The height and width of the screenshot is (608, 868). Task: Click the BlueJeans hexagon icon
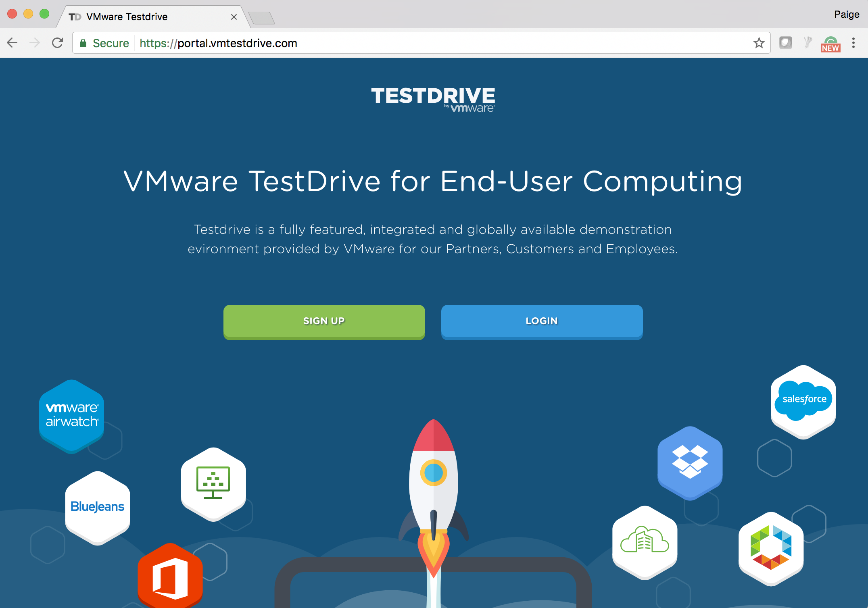tap(98, 508)
